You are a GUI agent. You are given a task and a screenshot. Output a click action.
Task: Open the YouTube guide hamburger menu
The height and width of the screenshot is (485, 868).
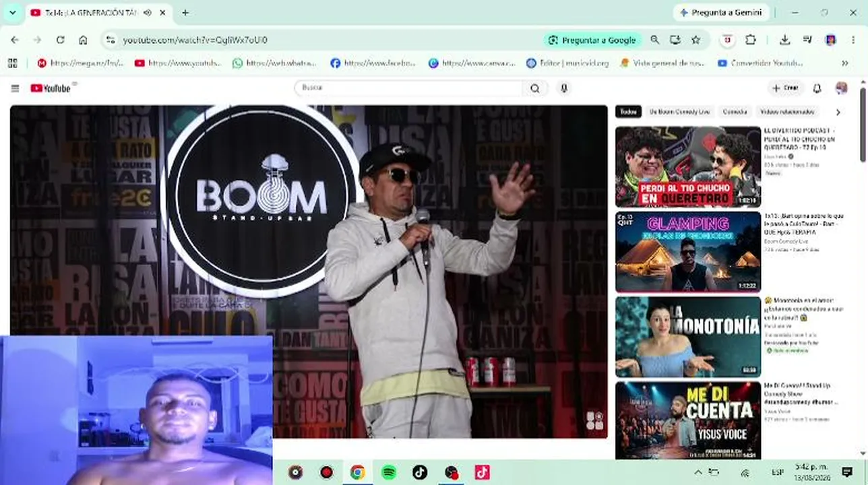click(15, 88)
